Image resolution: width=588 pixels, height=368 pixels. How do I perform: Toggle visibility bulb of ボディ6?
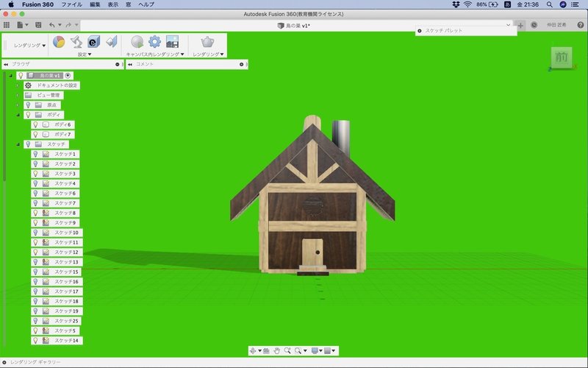coord(35,124)
